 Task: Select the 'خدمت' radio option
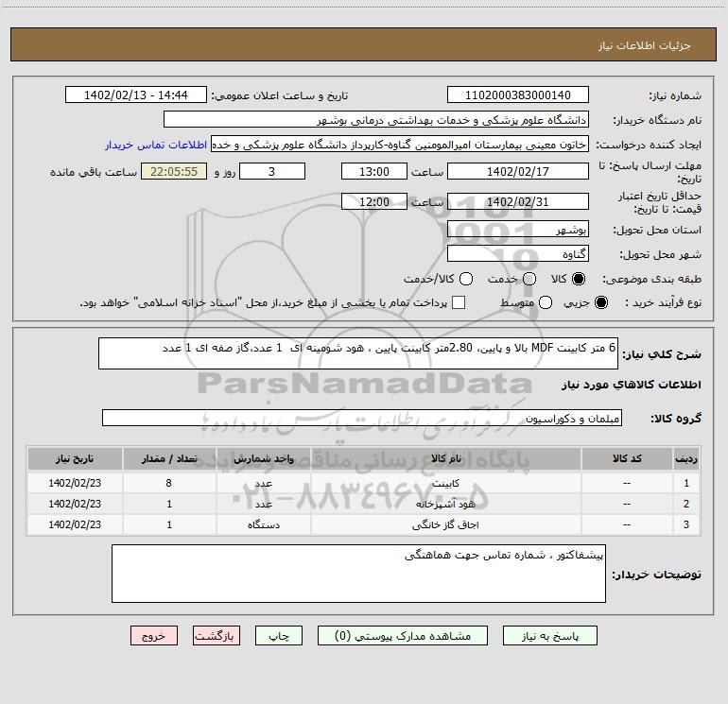click(529, 280)
